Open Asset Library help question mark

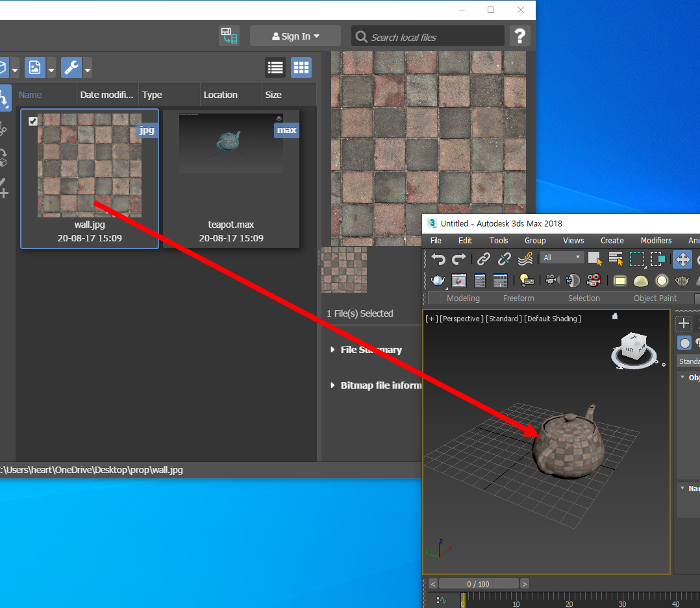pos(519,36)
